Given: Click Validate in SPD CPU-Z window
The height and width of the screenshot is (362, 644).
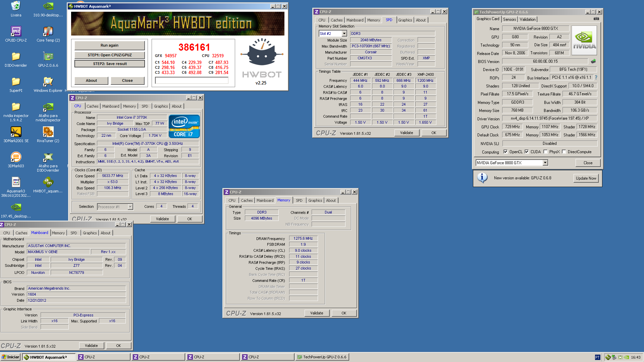Looking at the screenshot, I should click(x=407, y=133).
